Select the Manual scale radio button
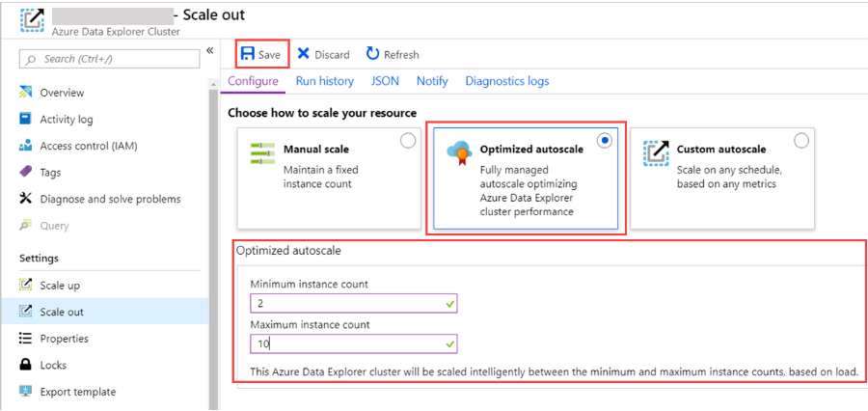868x411 pixels. [x=408, y=141]
